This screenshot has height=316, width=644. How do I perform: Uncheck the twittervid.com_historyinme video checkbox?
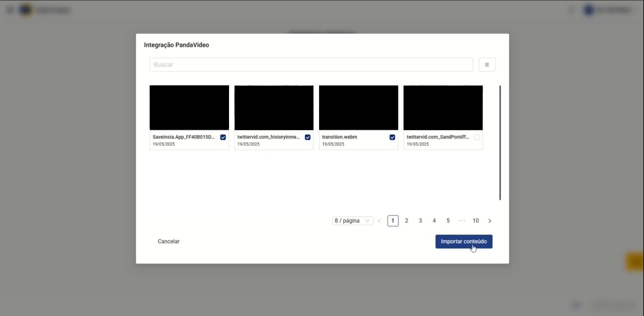coord(307,137)
